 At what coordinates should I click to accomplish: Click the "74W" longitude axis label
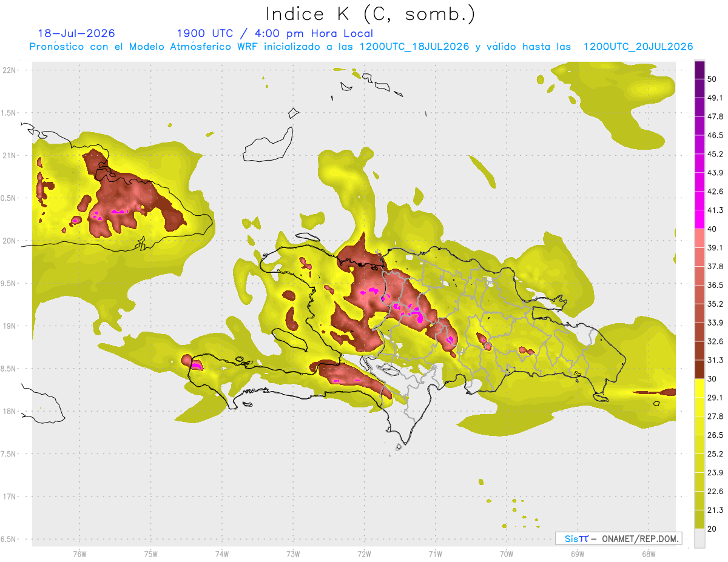[x=222, y=554]
